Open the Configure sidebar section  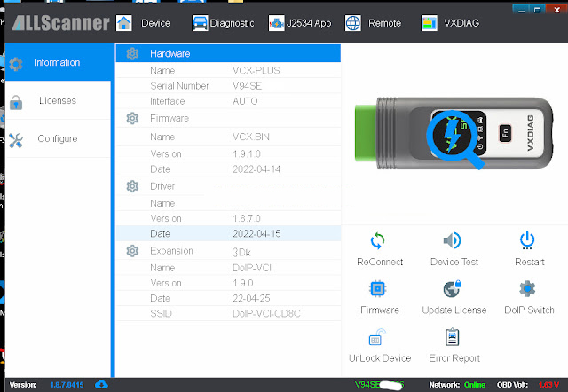[x=58, y=138]
